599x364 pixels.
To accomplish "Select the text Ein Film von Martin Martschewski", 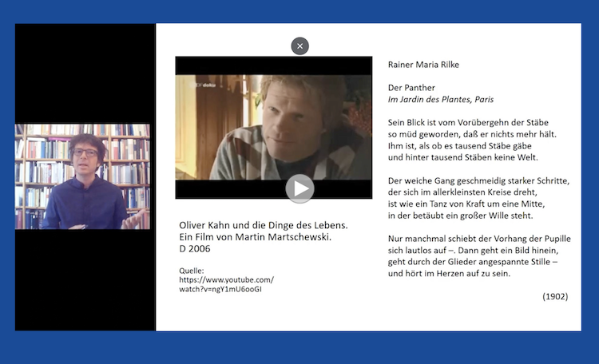I will [x=256, y=237].
